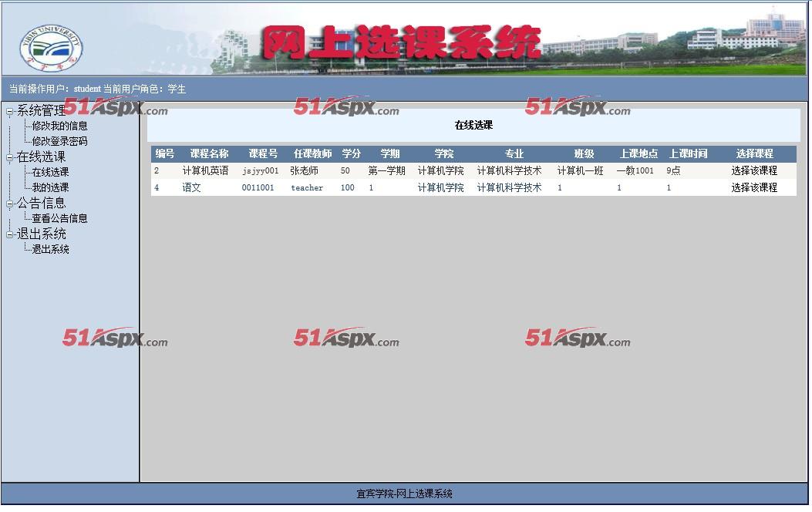Click the 课程名称 column header

coord(209,153)
